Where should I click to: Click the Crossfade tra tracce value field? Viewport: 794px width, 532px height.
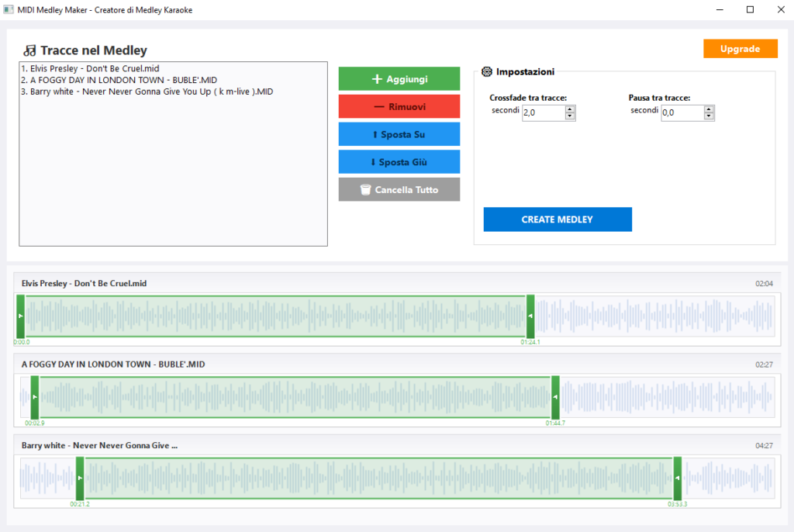coord(543,113)
